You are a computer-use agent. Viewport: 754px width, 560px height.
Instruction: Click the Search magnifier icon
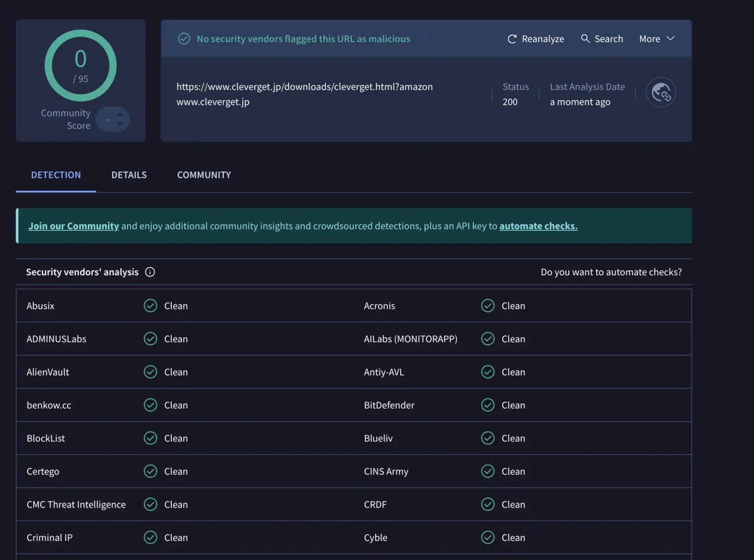(585, 38)
